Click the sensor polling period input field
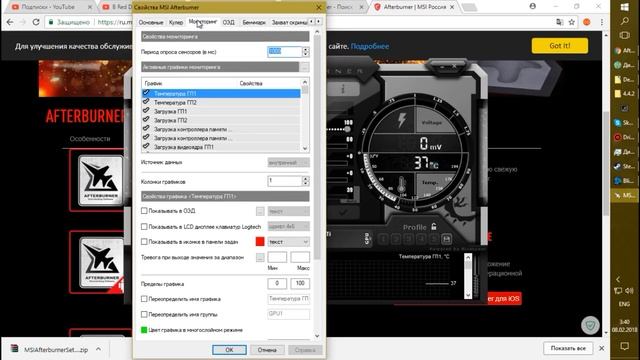The width and height of the screenshot is (640, 360). pyautogui.click(x=284, y=51)
